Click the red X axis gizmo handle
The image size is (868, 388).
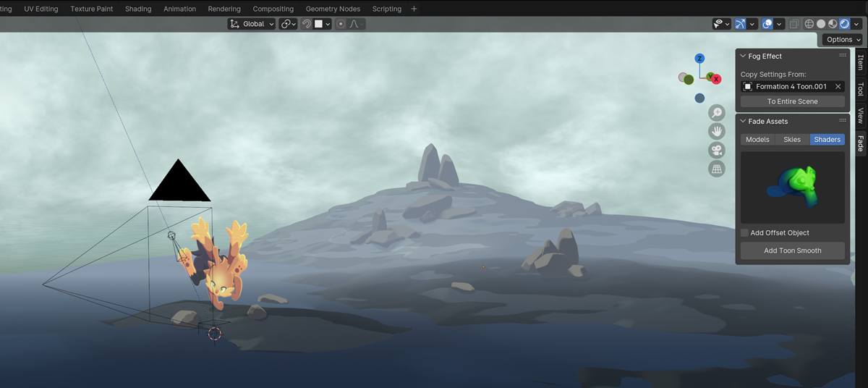[x=715, y=78]
